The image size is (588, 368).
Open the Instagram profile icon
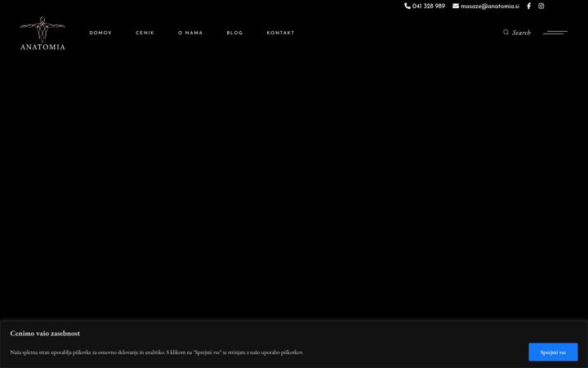541,6
